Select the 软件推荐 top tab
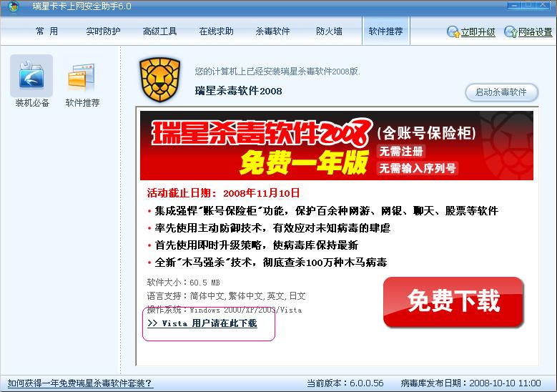 386,31
